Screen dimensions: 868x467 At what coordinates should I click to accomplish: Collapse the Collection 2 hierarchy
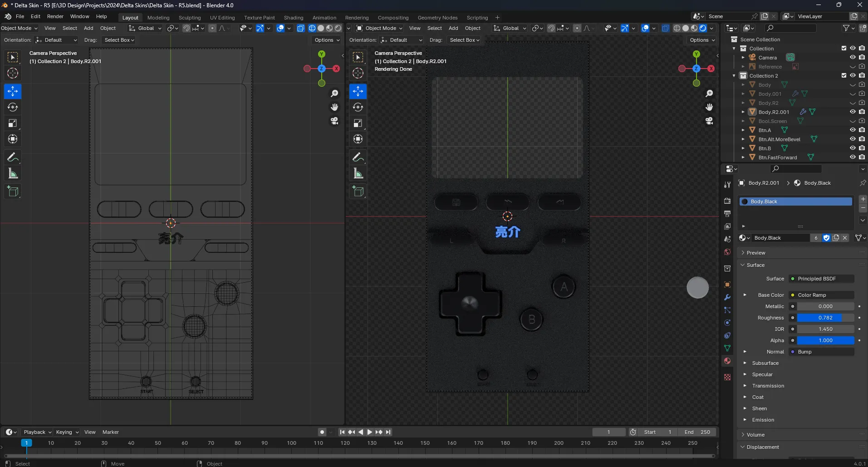click(x=733, y=75)
